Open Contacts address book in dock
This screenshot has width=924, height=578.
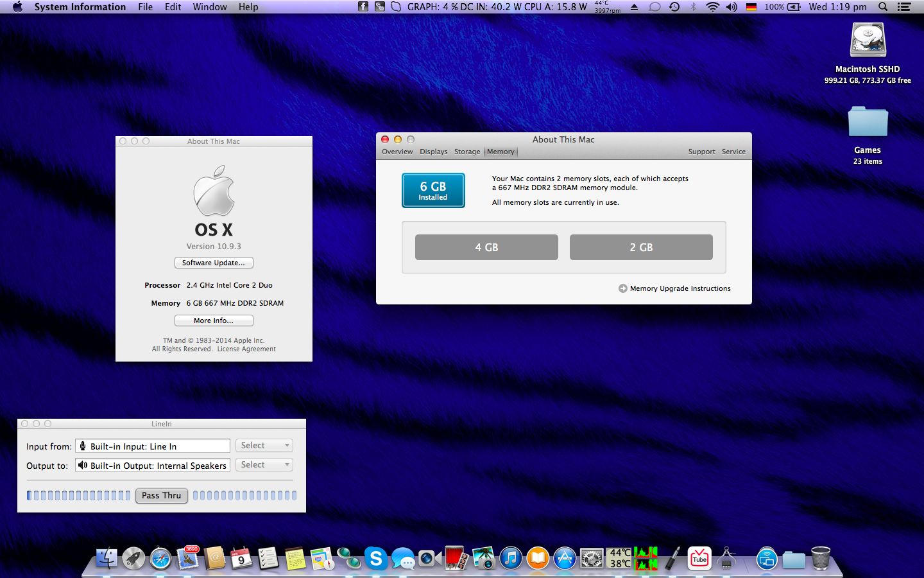point(214,558)
